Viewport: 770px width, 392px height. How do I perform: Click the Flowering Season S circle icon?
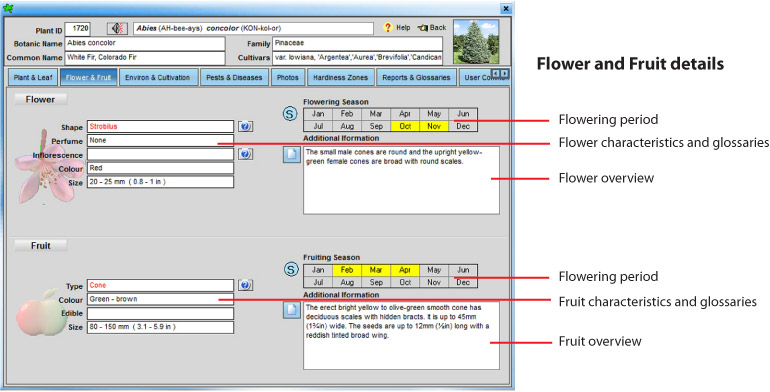click(x=290, y=114)
